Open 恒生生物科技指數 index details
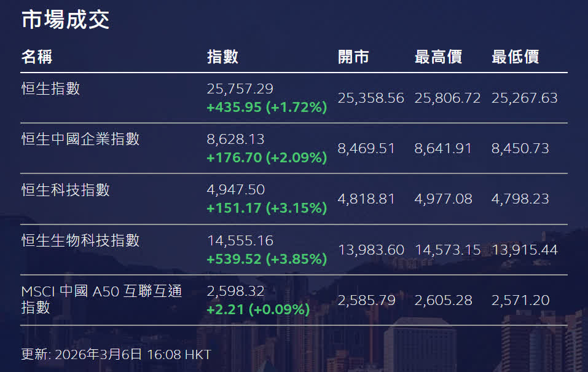The width and height of the screenshot is (588, 372). click(x=80, y=240)
